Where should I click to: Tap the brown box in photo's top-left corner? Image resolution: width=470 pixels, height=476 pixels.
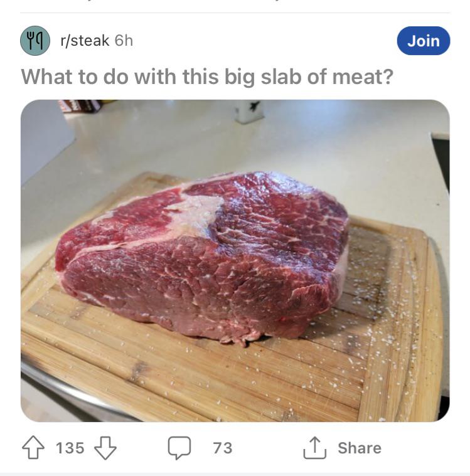[78, 105]
